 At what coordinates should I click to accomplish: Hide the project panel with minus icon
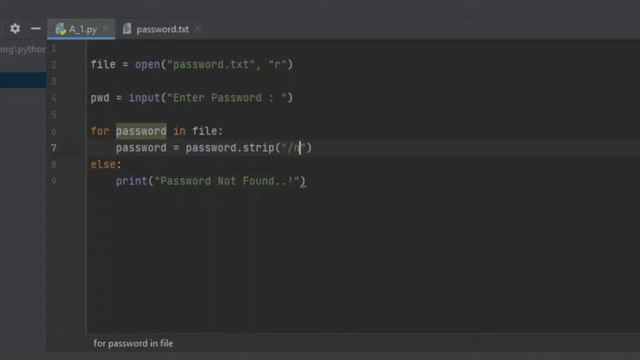pos(36,29)
